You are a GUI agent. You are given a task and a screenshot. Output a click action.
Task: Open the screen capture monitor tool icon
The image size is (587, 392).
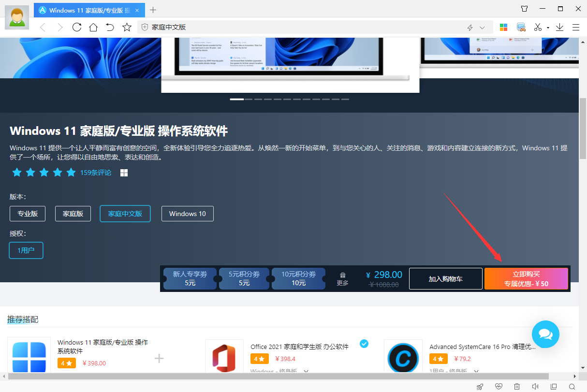click(x=521, y=28)
